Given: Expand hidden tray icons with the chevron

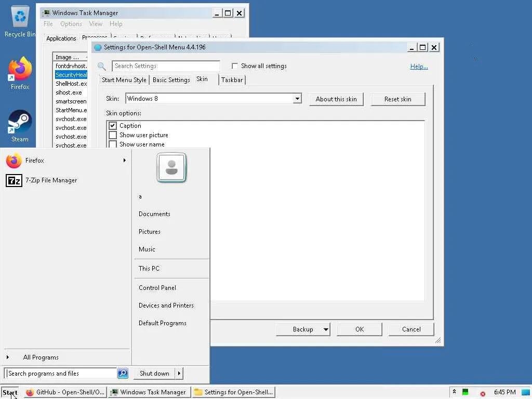Looking at the screenshot, I should coord(454,392).
